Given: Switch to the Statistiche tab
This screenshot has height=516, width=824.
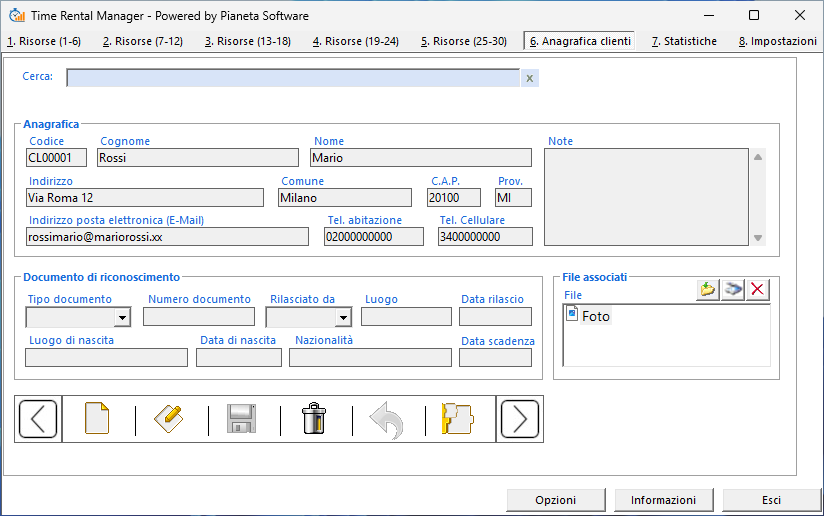Looking at the screenshot, I should pyautogui.click(x=684, y=41).
